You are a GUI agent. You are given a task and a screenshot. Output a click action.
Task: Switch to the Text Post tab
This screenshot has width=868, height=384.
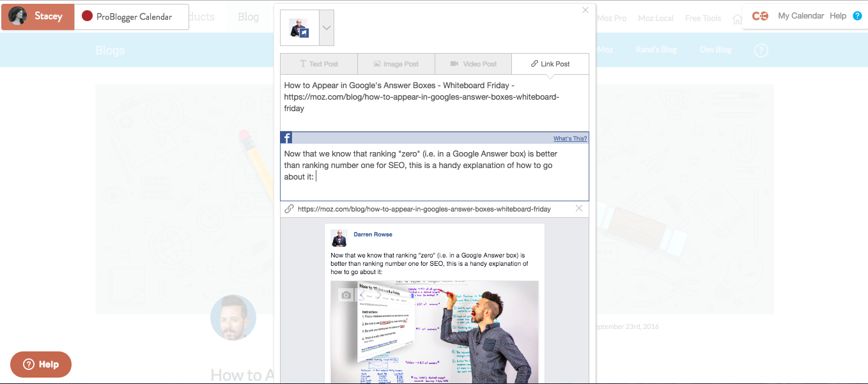click(x=319, y=64)
